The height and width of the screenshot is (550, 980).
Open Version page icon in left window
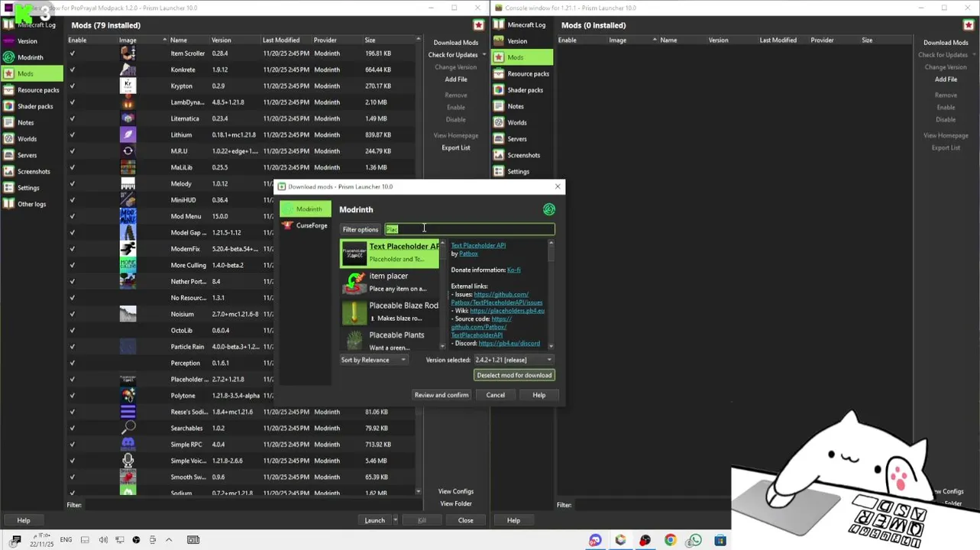[8, 41]
